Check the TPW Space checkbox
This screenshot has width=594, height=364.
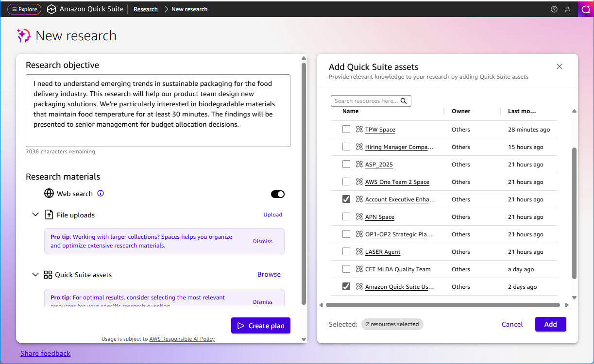(x=346, y=129)
